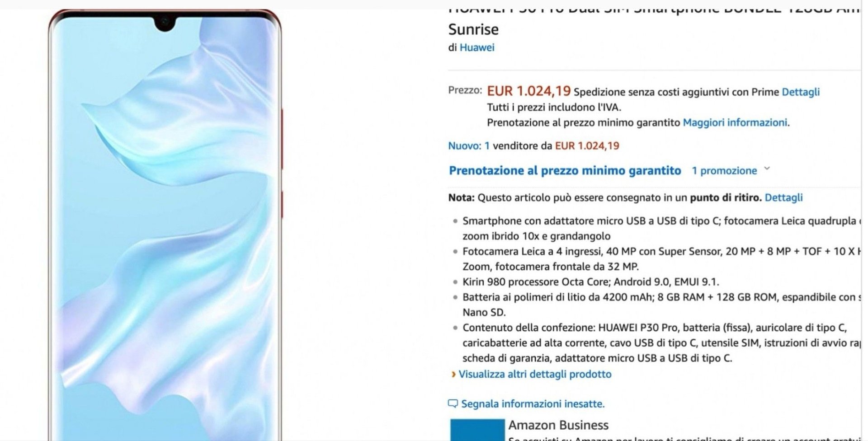
Task: Open Dettagli link for punto di ritiro
Action: pos(783,197)
